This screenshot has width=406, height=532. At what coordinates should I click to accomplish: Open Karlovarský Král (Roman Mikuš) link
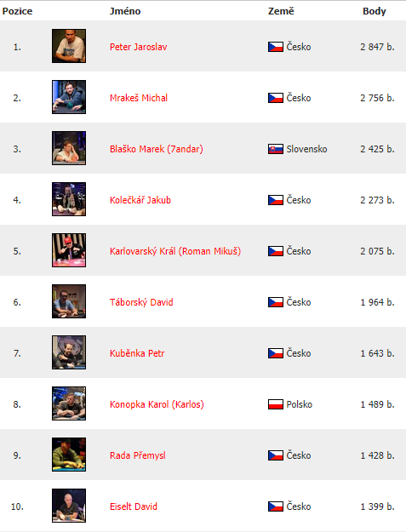pyautogui.click(x=175, y=251)
